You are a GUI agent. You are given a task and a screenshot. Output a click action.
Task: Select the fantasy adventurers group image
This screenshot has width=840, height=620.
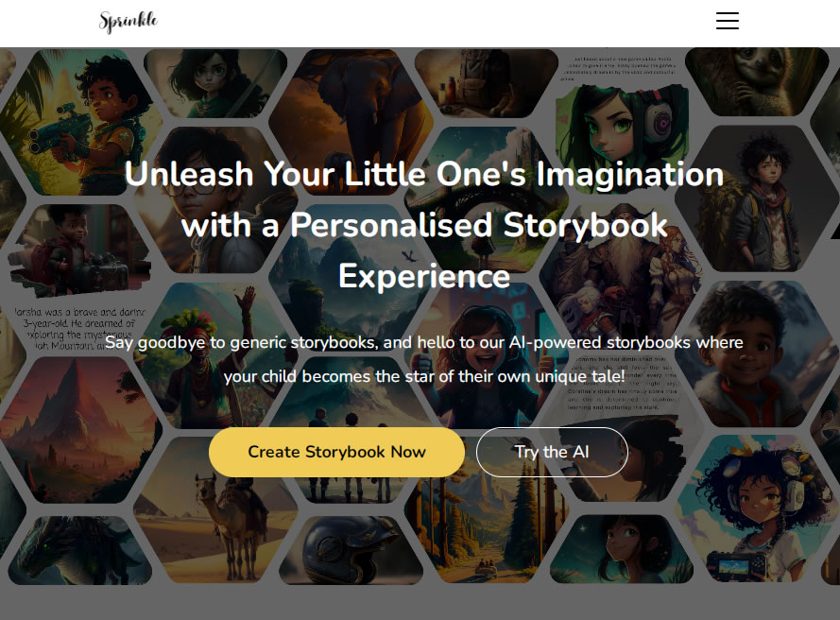tap(622, 273)
